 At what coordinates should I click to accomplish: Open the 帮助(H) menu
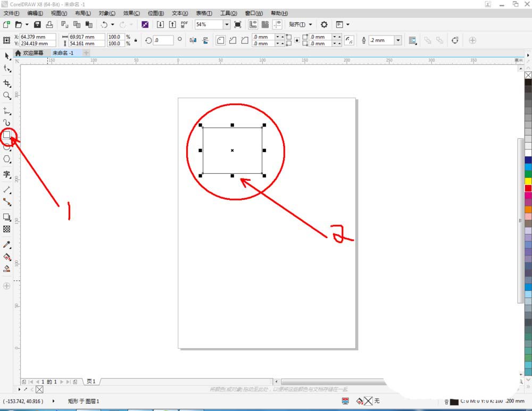279,13
